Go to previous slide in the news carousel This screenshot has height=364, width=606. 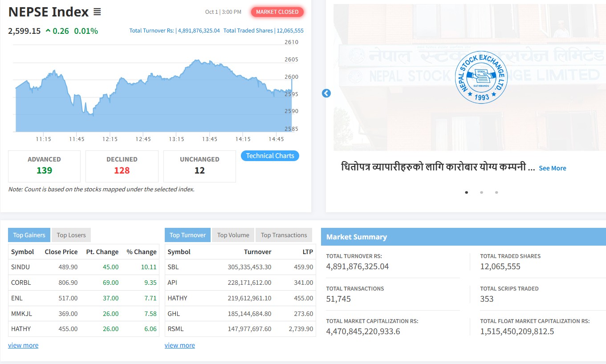pos(326,93)
